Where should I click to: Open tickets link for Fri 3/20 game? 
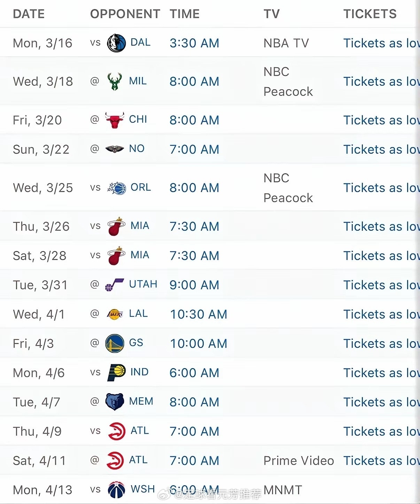[381, 120]
